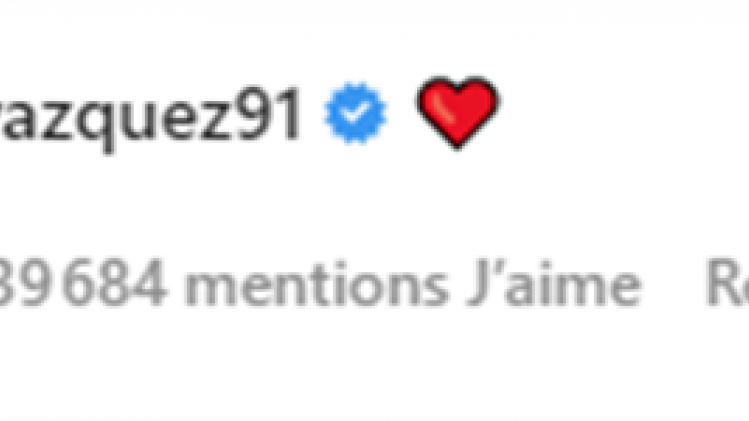View the 39 684 mentions J'aime list
Screen dimensions: 749x421
[x=320, y=283]
